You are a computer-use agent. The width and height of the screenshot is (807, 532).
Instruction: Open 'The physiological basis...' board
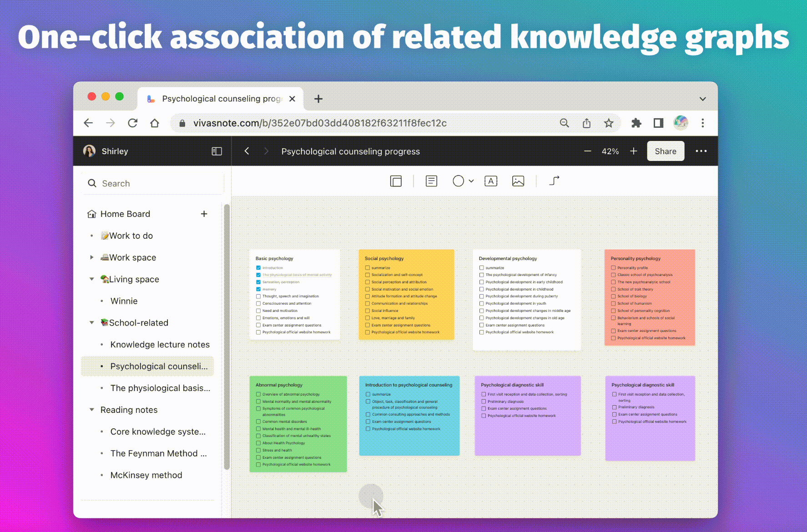[x=160, y=388]
